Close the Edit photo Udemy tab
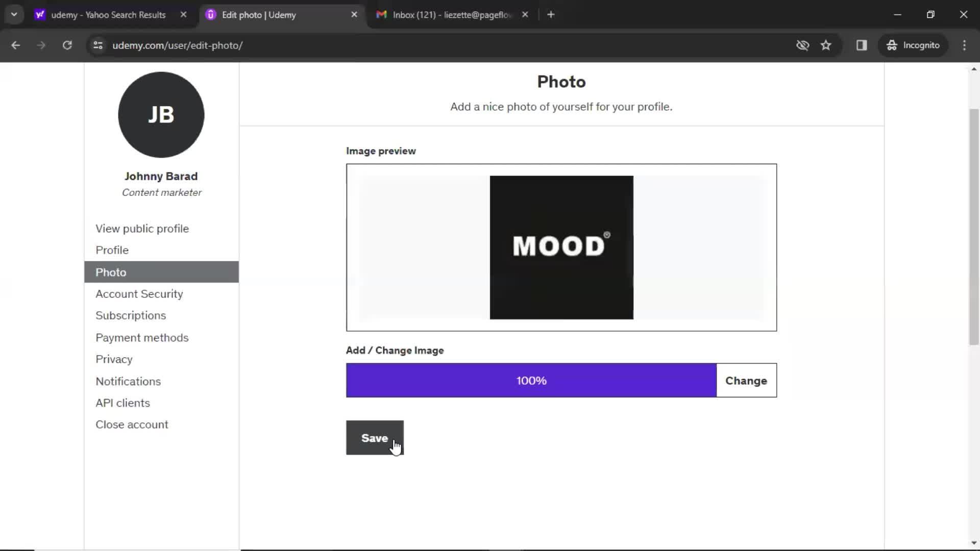Viewport: 980px width, 551px height. point(354,15)
